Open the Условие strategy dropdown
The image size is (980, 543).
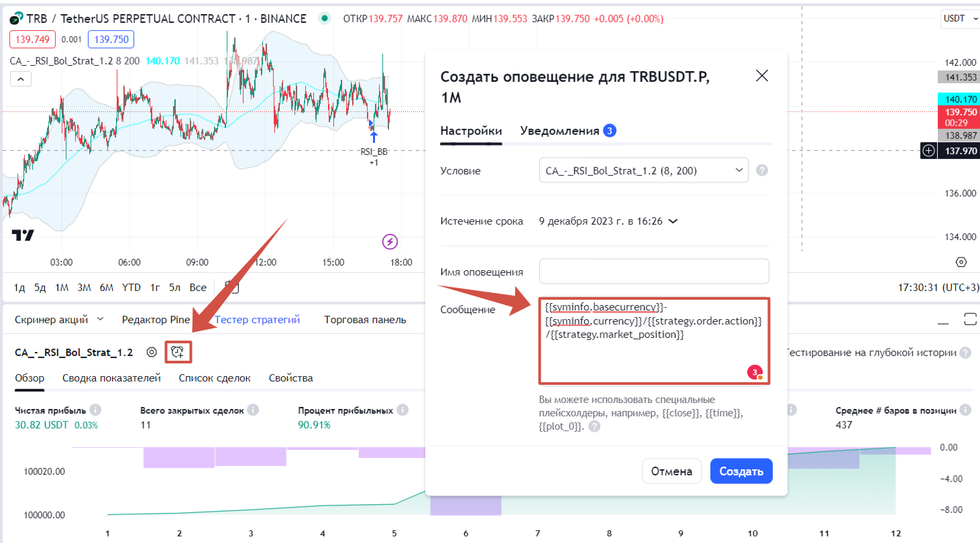(x=643, y=170)
